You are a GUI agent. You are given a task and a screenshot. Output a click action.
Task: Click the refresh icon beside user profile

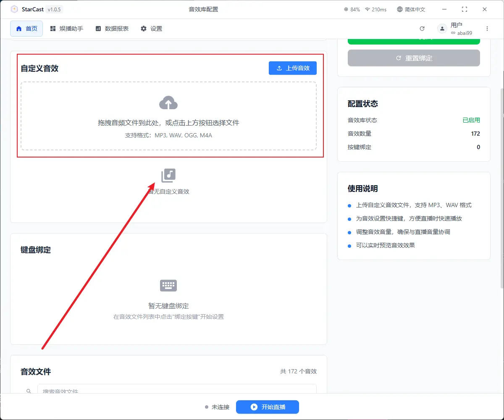click(x=422, y=29)
